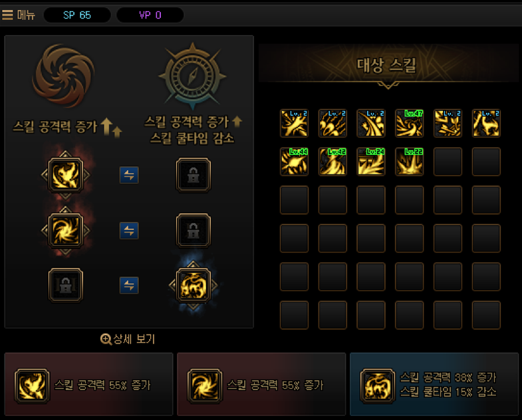The width and height of the screenshot is (522, 420).
Task: Select the Lv.22 target skill icon
Action: point(410,161)
